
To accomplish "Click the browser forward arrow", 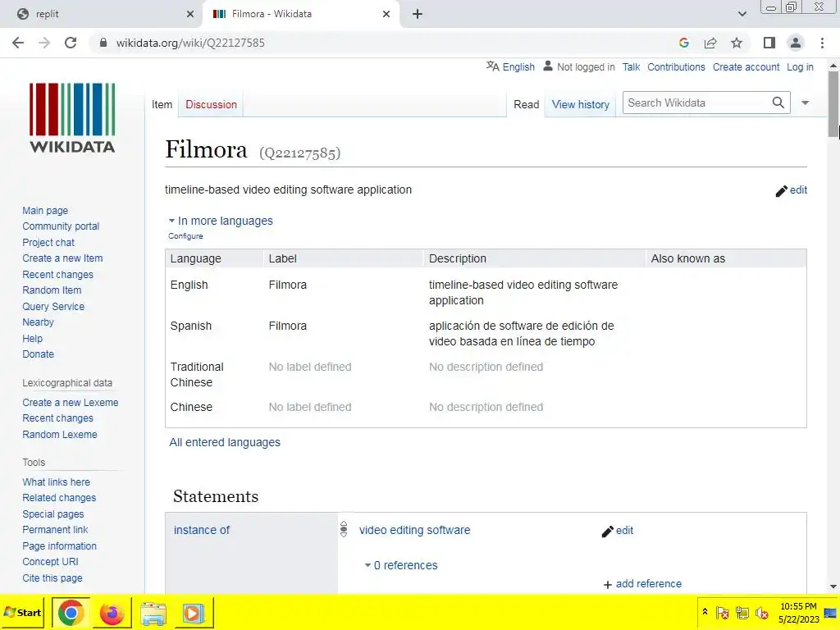I will (44, 43).
